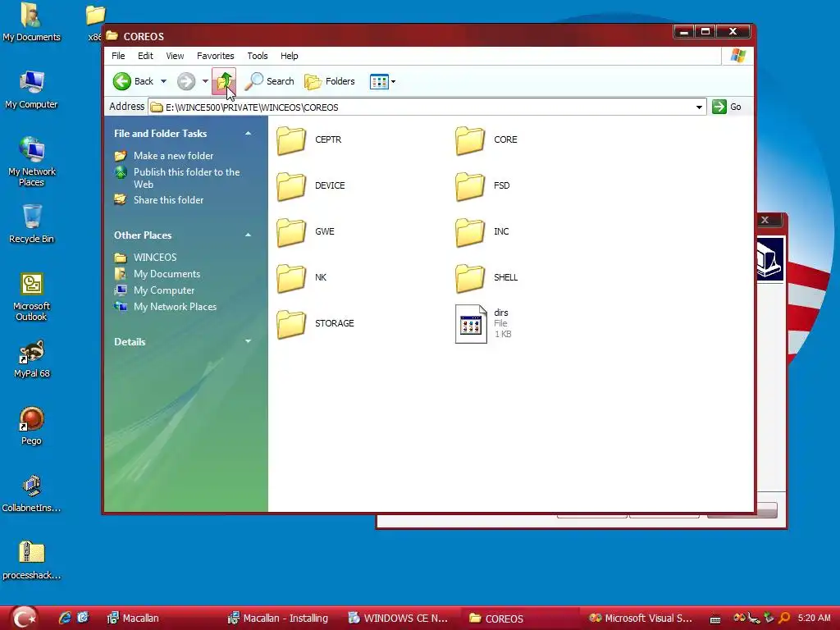Click the magnifier icon in system tray
This screenshot has height=630, width=840.
(x=784, y=618)
